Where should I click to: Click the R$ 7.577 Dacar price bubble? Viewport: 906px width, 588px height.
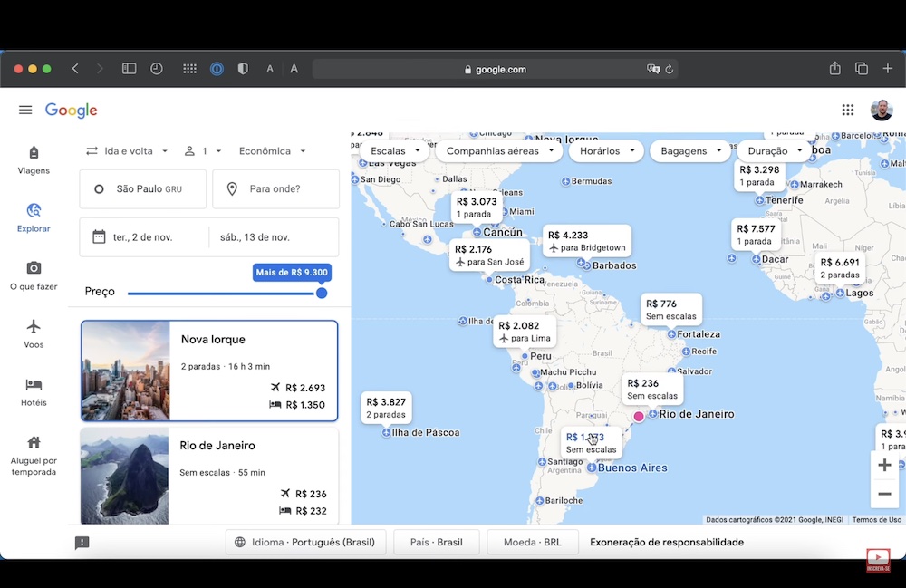pos(756,235)
